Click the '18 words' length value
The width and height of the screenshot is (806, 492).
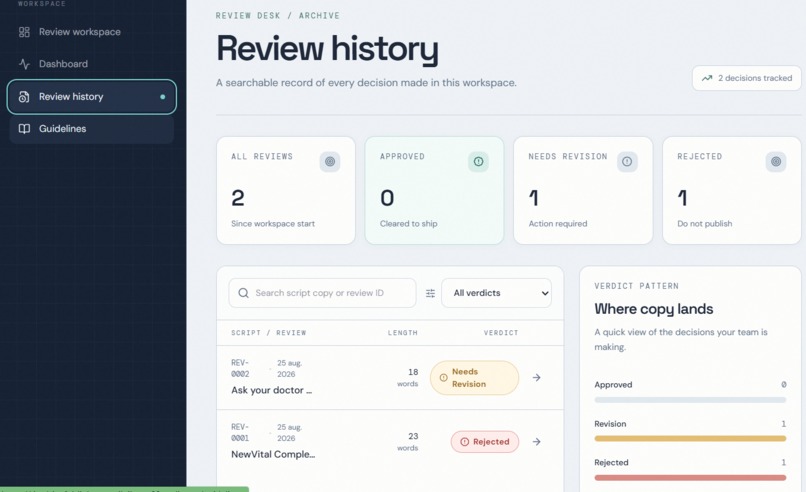tap(408, 377)
